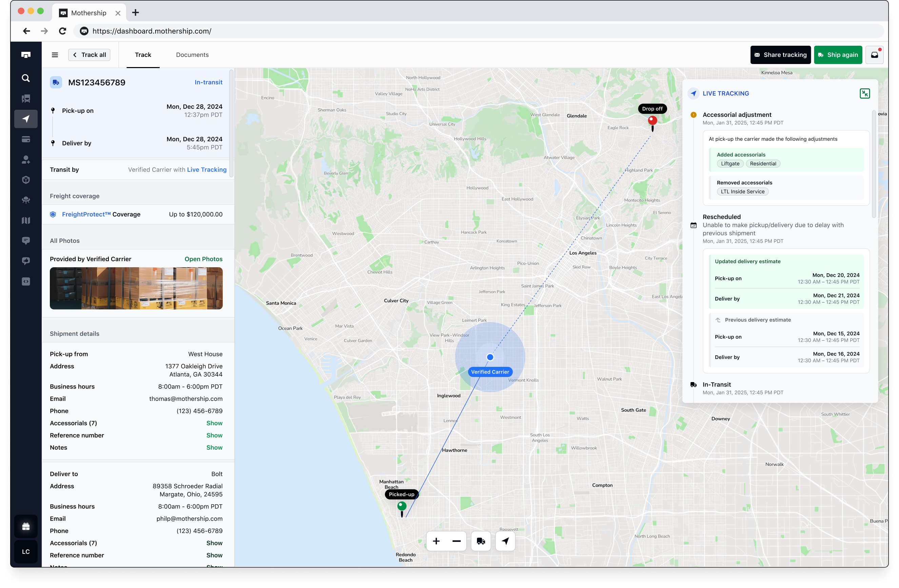Open the tracking arrow sidebar icon
This screenshot has height=588, width=899.
point(26,119)
